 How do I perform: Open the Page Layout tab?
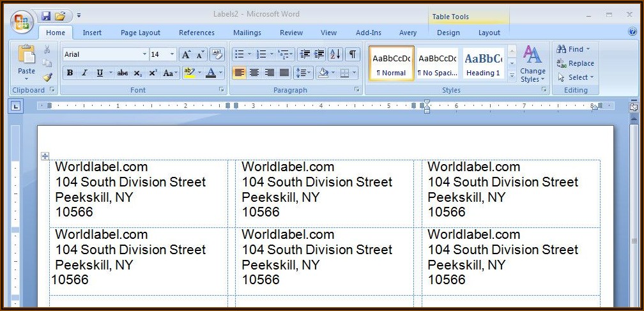click(x=140, y=33)
